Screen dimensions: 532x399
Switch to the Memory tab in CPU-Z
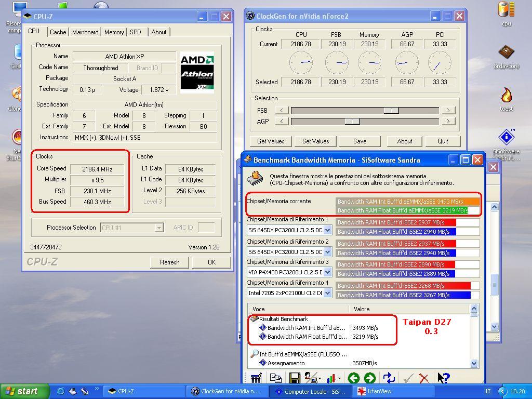(x=114, y=32)
